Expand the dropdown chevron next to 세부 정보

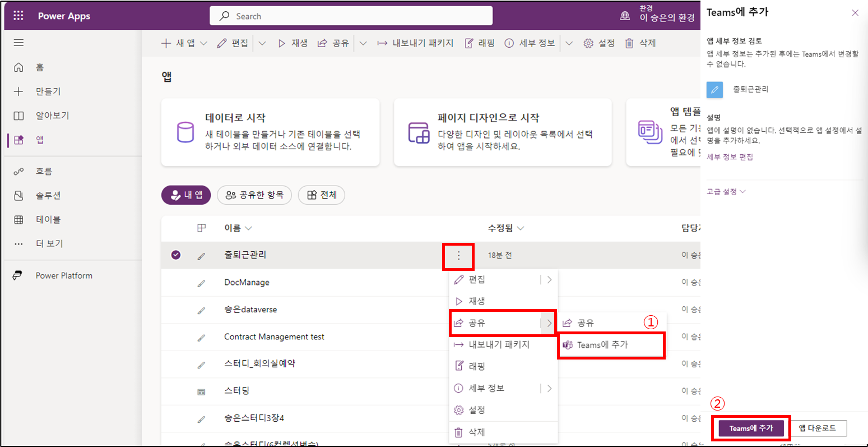(x=569, y=43)
